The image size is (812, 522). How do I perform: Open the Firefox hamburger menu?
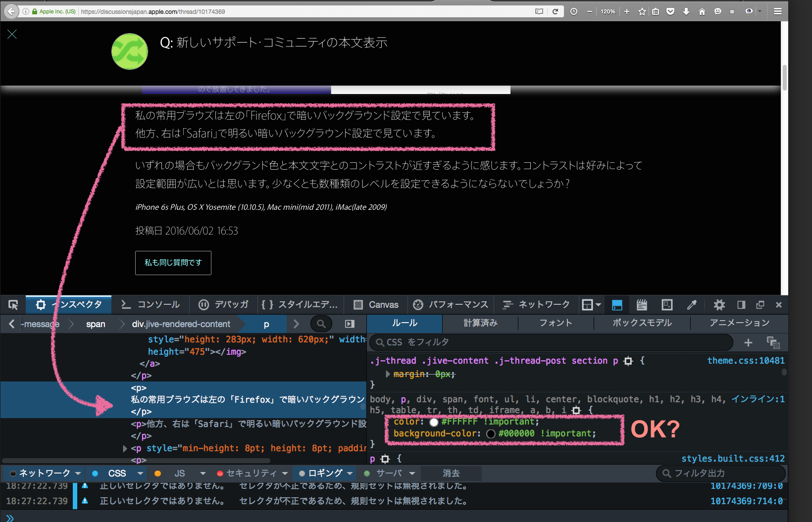pyautogui.click(x=778, y=11)
